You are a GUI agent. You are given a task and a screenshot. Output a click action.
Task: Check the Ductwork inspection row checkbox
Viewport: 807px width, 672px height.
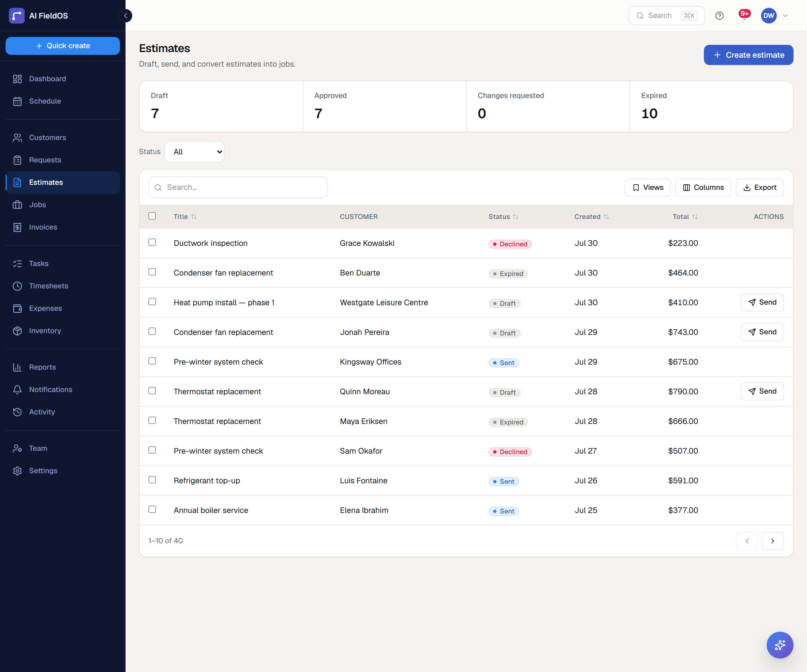click(152, 242)
